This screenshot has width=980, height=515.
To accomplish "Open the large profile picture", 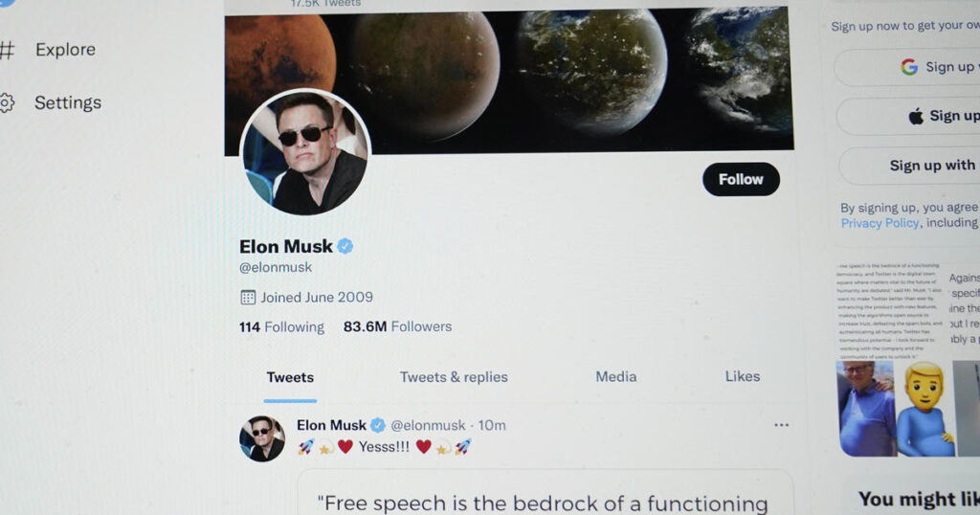I will tap(305, 153).
